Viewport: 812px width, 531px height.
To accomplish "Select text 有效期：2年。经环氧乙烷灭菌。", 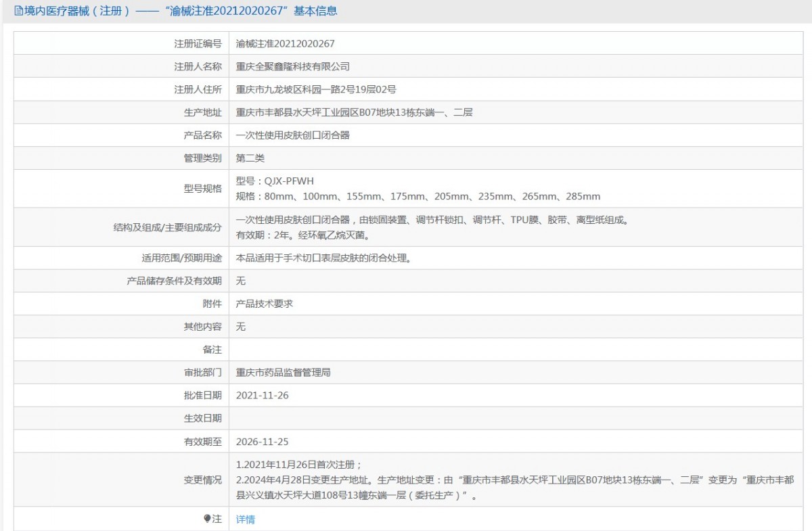I will point(302,235).
